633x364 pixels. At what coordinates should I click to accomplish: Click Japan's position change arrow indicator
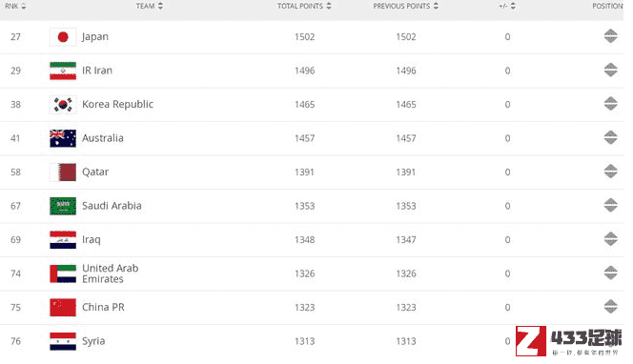(610, 36)
